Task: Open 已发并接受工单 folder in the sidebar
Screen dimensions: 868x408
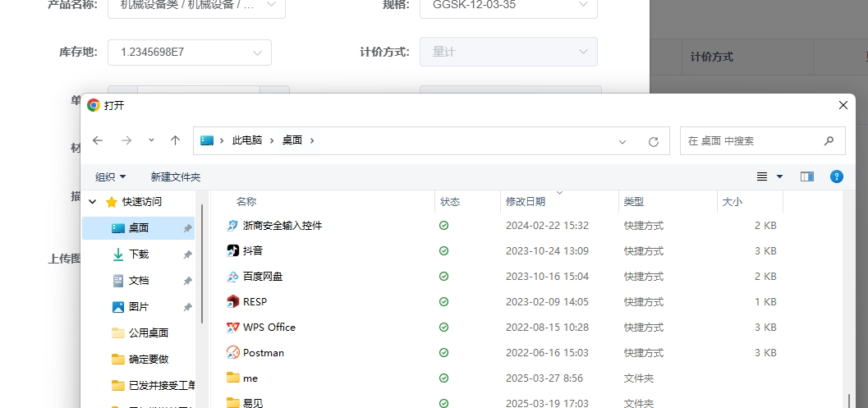Action: [x=152, y=385]
